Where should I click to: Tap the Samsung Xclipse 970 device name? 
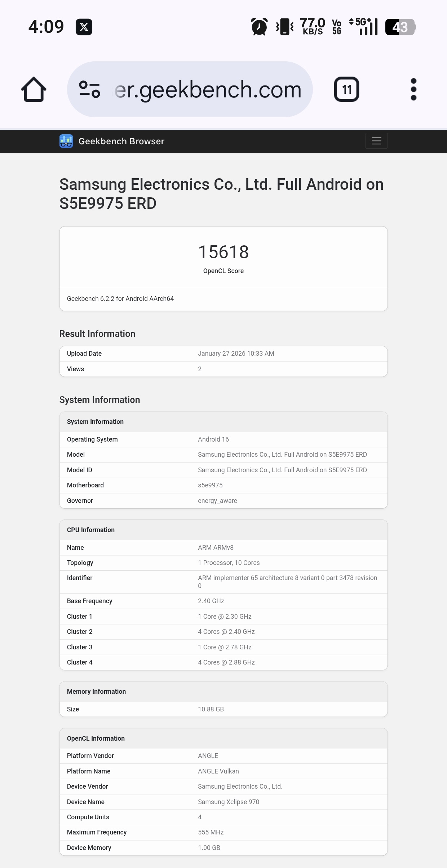click(229, 802)
